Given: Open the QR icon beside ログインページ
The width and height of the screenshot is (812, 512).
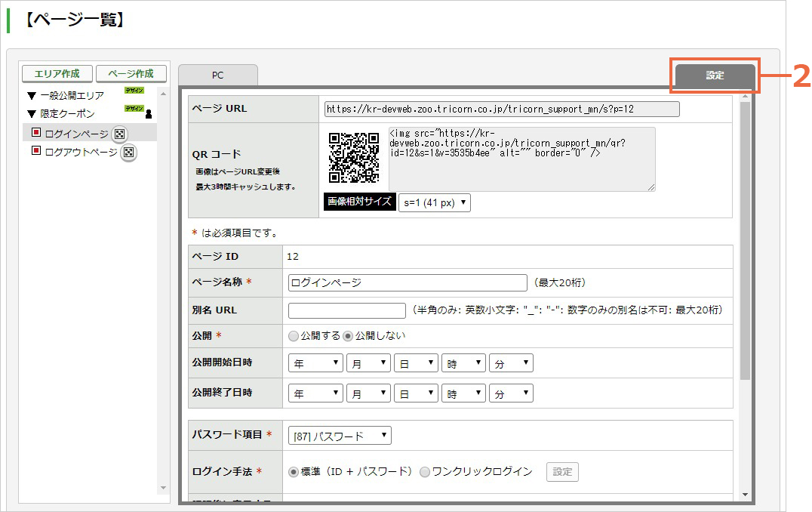Looking at the screenshot, I should pos(120,134).
